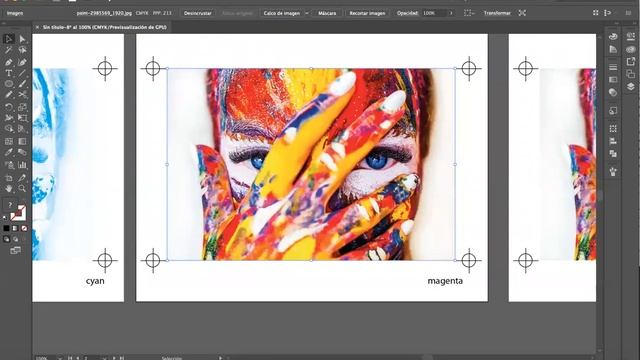Select the Rotate tool
This screenshot has width=640, height=360.
(x=9, y=107)
